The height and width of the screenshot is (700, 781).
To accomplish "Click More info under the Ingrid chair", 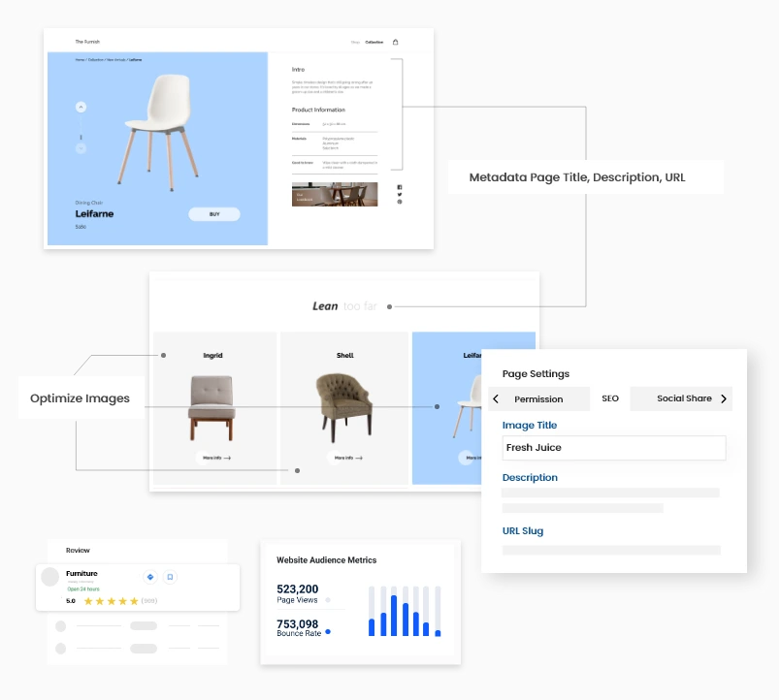I will [x=215, y=457].
